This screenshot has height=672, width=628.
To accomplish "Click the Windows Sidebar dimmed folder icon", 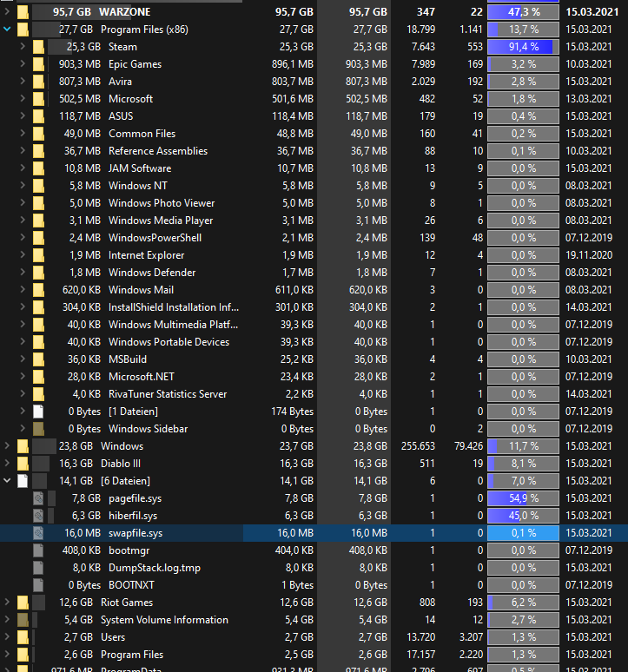I will coord(38,429).
